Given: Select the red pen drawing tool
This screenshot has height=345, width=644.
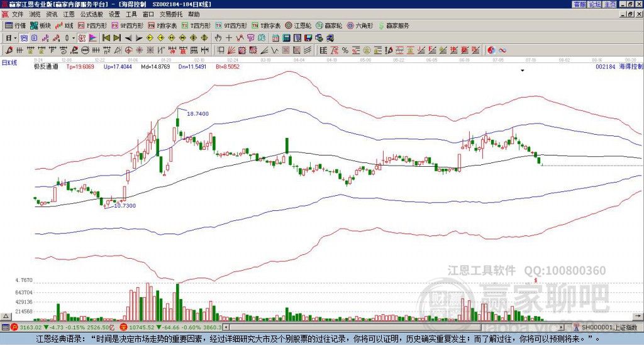Looking at the screenshot, I should click(x=9, y=50).
